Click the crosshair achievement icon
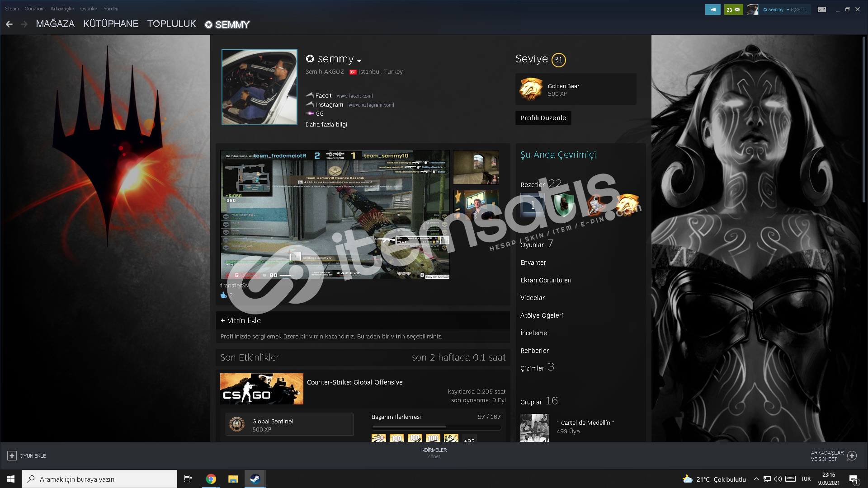The width and height of the screenshot is (868, 488). (379, 438)
